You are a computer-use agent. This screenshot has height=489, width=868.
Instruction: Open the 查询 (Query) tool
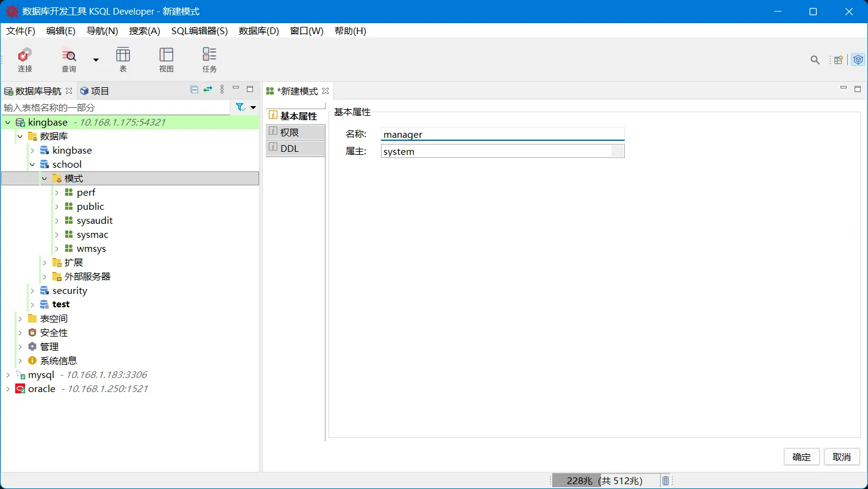coord(68,59)
